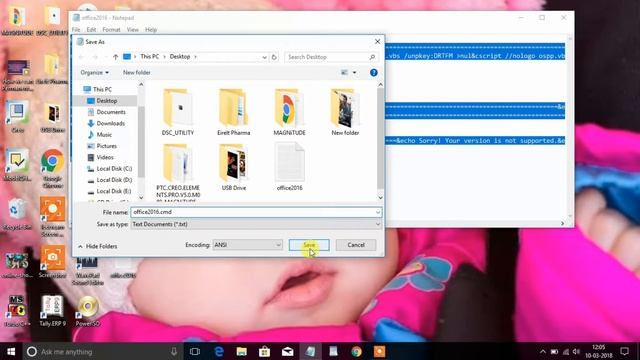Click New folder in dialog toolbar

137,72
